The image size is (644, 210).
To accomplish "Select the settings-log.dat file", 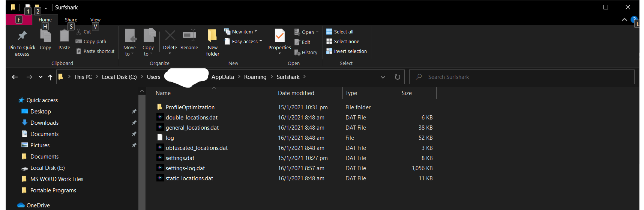I will tap(185, 168).
